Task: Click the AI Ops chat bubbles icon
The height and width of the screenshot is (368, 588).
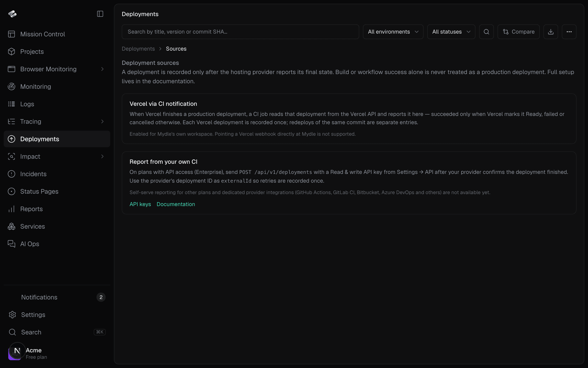Action: pyautogui.click(x=11, y=244)
